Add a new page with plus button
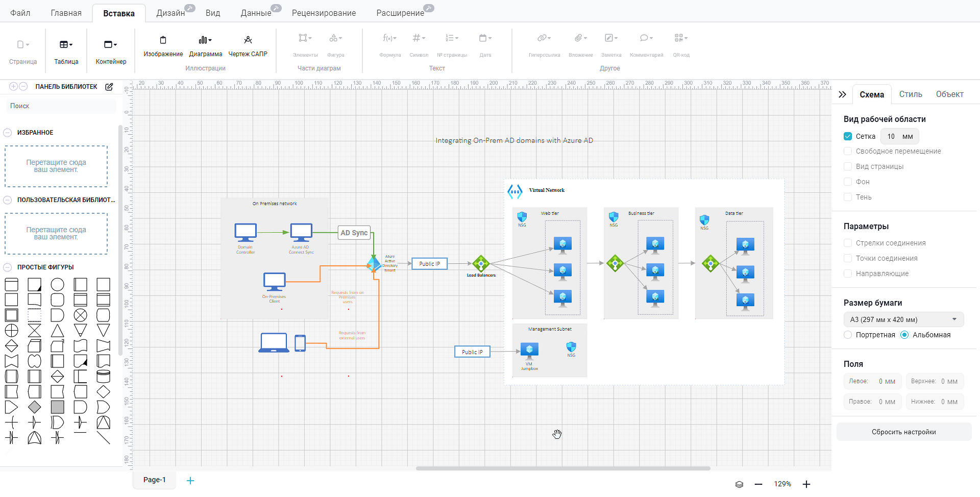This screenshot has height=497, width=980. point(190,481)
